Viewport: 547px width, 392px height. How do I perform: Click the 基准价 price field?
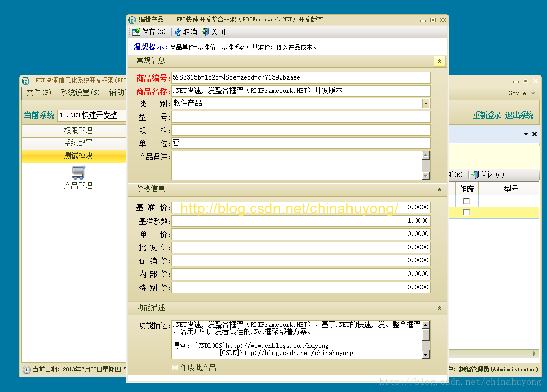[301, 207]
